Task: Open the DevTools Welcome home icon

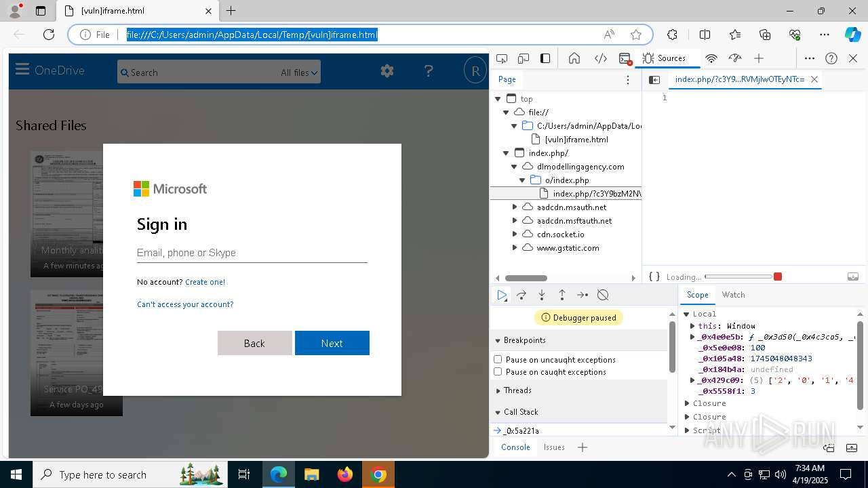Action: (x=574, y=58)
